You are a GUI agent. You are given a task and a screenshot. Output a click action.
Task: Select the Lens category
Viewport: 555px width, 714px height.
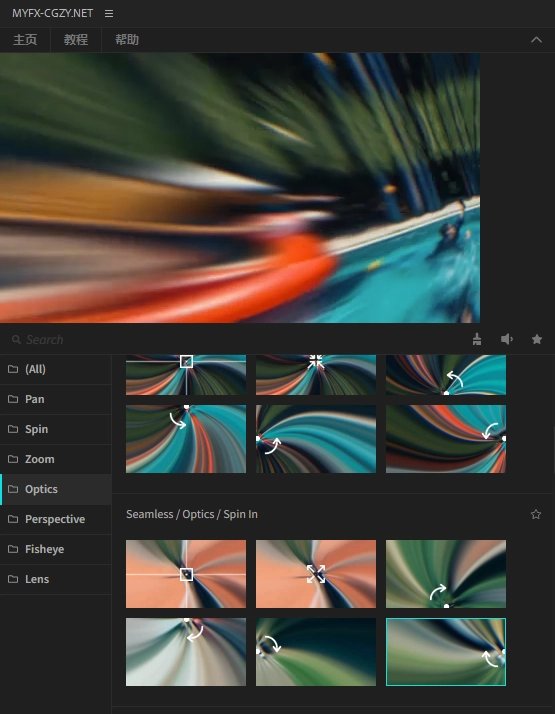pyautogui.click(x=56, y=579)
